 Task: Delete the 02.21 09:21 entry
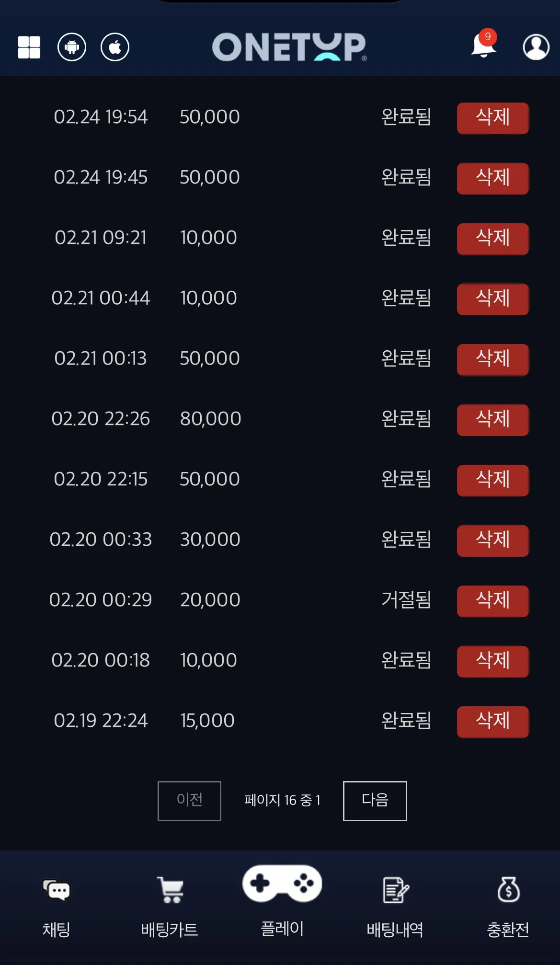[493, 239]
